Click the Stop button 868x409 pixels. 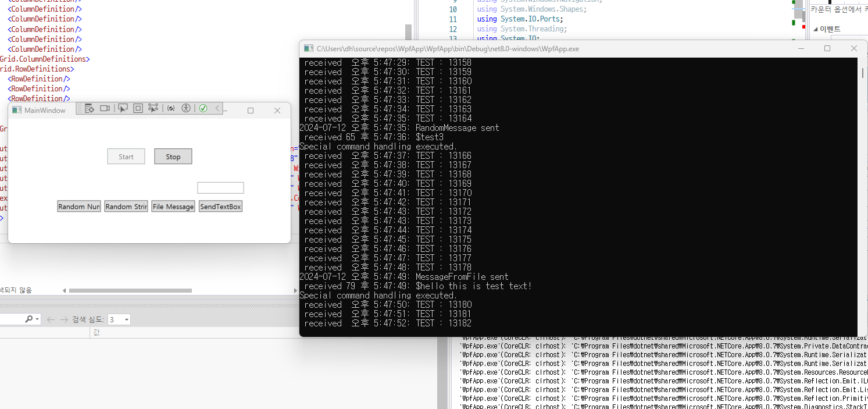(173, 157)
